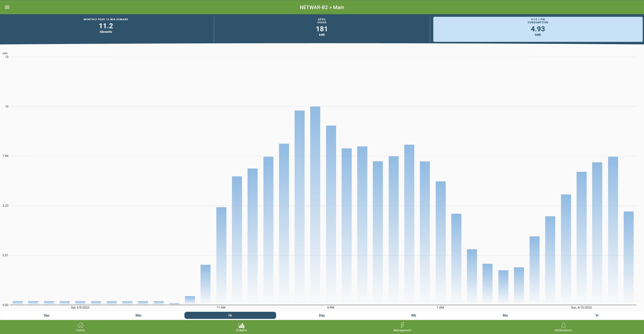Screen dimensions: 644x334
Task: Click the Graphs bar chart icon
Action: point(241,325)
